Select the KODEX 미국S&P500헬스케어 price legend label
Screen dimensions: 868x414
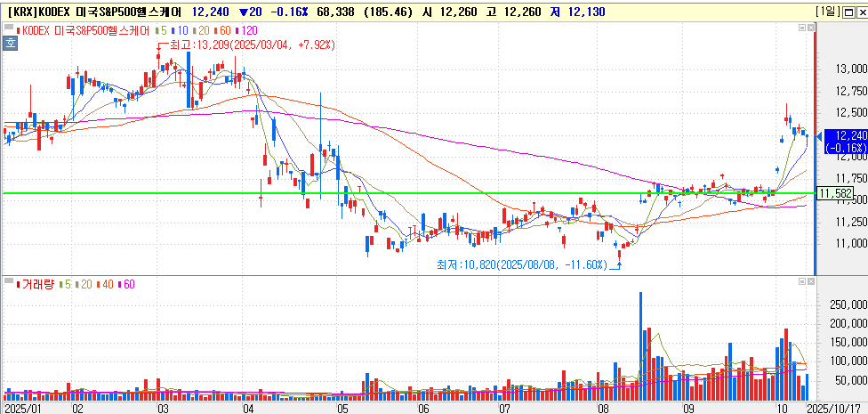pos(84,30)
